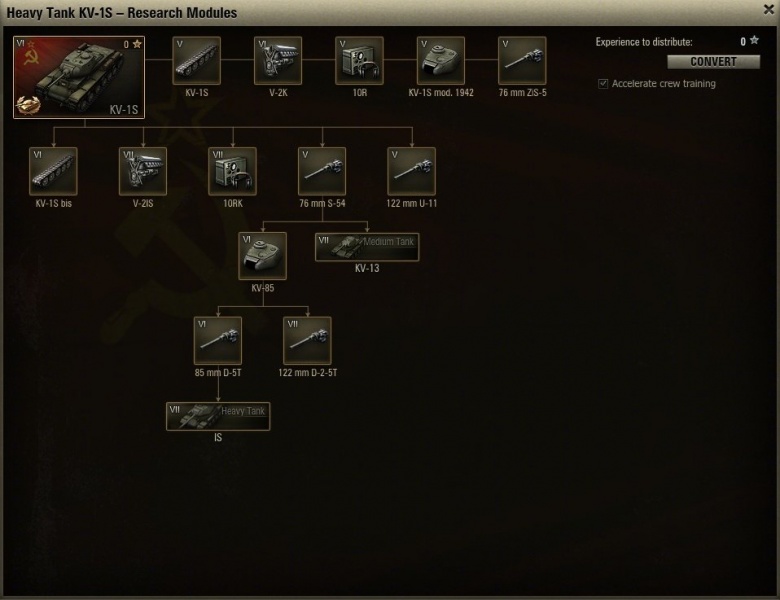The height and width of the screenshot is (600, 780).
Task: Open the IS heavy tank node
Action: click(218, 416)
